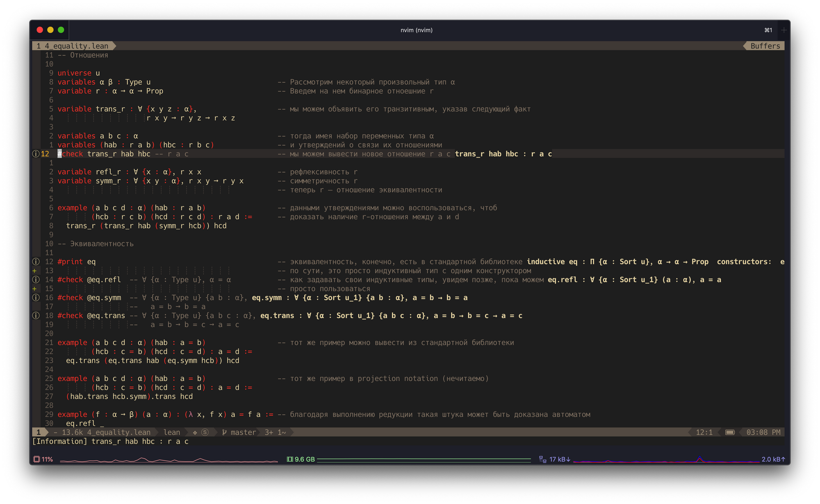This screenshot has width=820, height=504.
Task: Click the 'example (f : α → β)' line
Action: click(x=165, y=415)
